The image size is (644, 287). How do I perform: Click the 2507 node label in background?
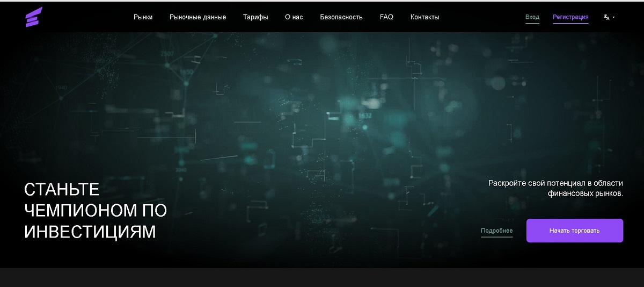(167, 53)
